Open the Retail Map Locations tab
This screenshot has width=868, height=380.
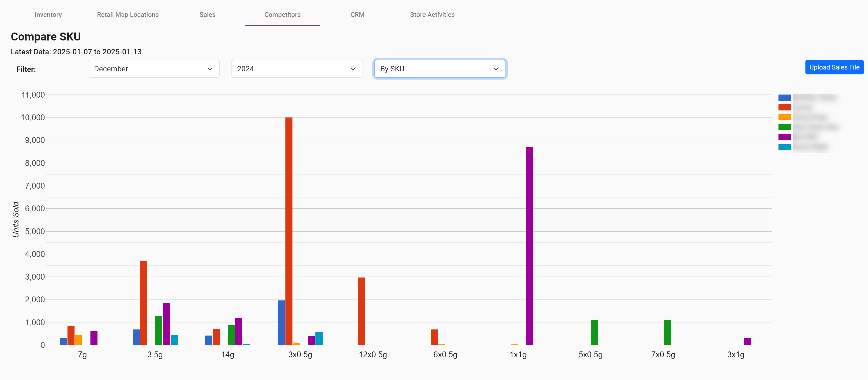pos(128,15)
